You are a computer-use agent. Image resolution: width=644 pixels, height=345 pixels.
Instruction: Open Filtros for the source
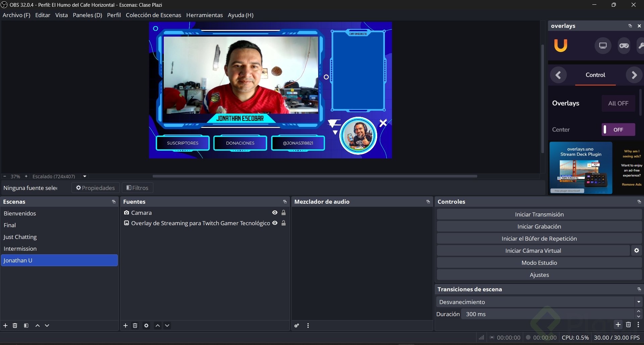pos(138,188)
